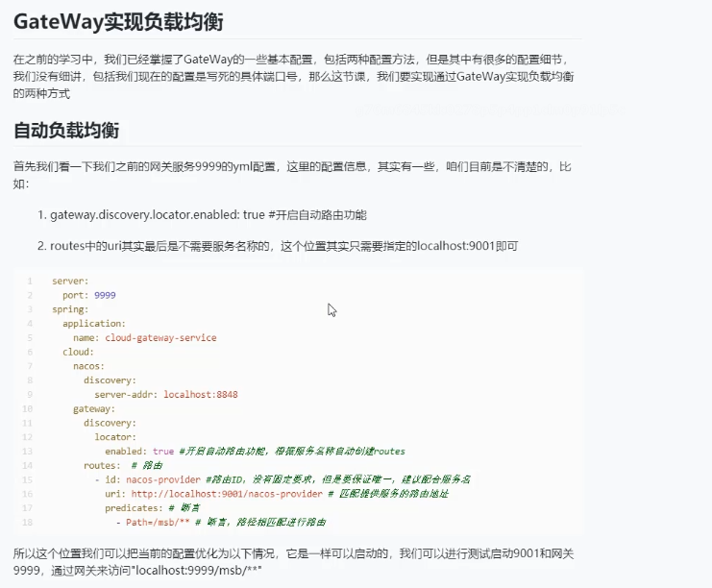Click the heading "GateWay实现负载均衡"

(x=118, y=22)
